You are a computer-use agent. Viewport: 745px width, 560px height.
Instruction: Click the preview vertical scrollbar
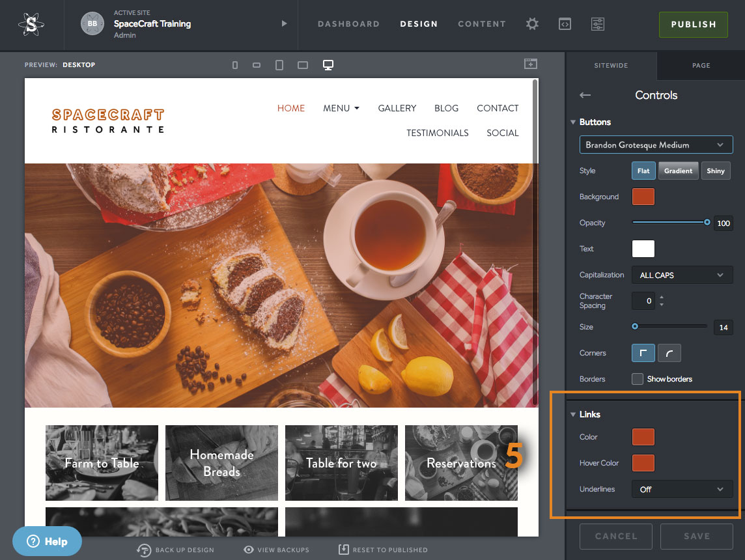tap(535, 242)
